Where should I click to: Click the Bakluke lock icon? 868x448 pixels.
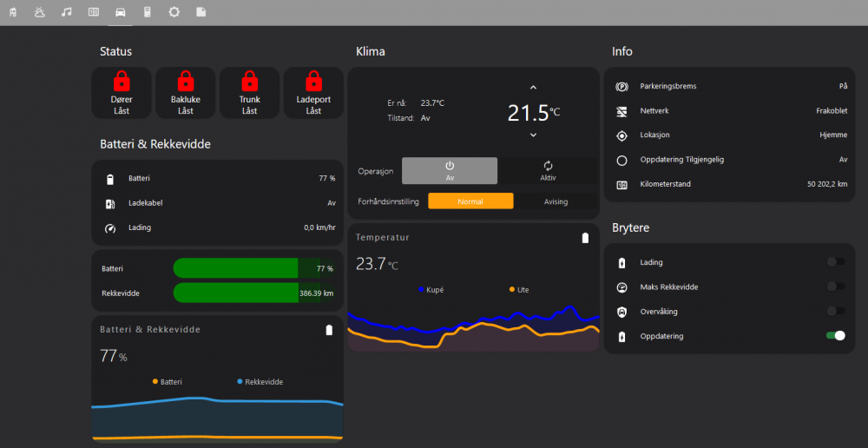coord(185,82)
